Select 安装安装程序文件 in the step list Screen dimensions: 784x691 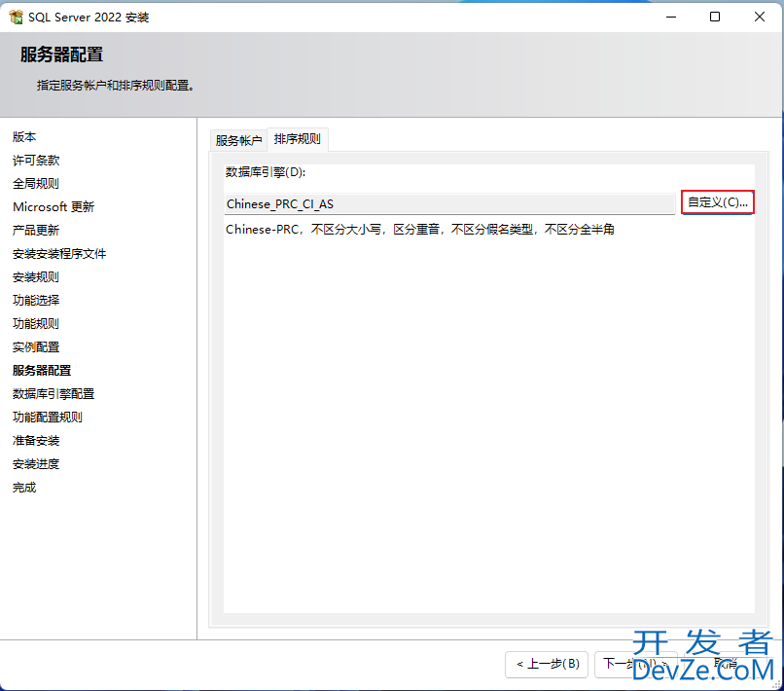pyautogui.click(x=59, y=254)
